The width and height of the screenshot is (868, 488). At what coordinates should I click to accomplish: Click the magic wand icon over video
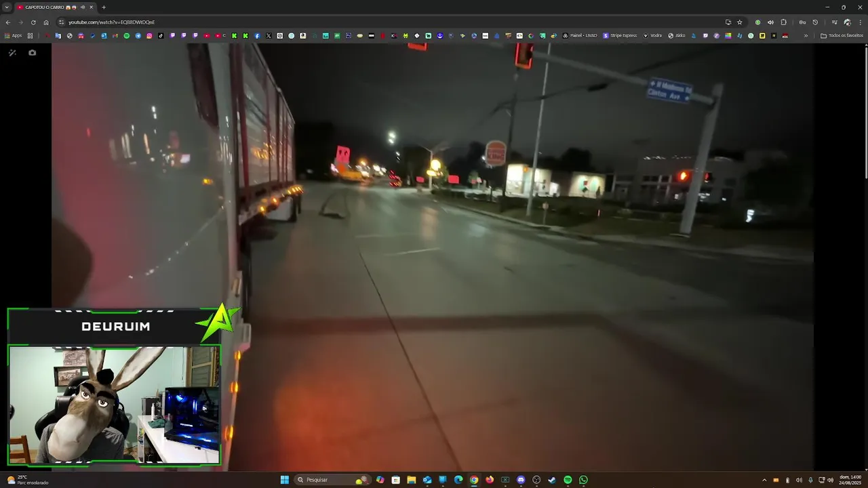12,52
